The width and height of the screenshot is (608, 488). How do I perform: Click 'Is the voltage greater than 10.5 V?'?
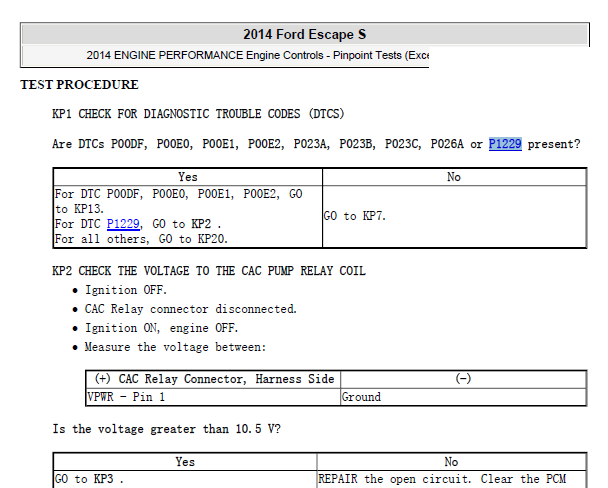[167, 429]
